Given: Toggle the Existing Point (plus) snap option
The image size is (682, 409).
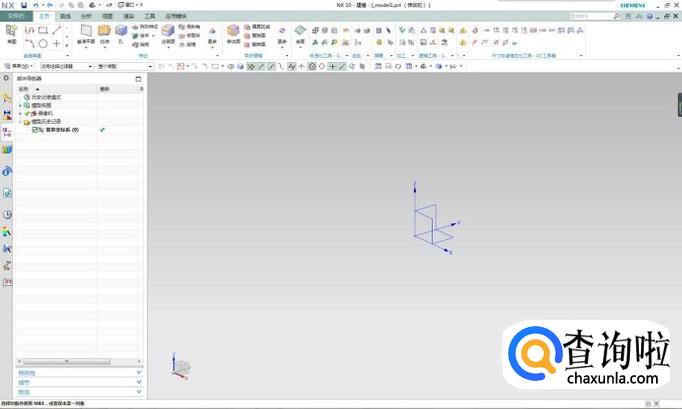Looking at the screenshot, I should (332, 67).
